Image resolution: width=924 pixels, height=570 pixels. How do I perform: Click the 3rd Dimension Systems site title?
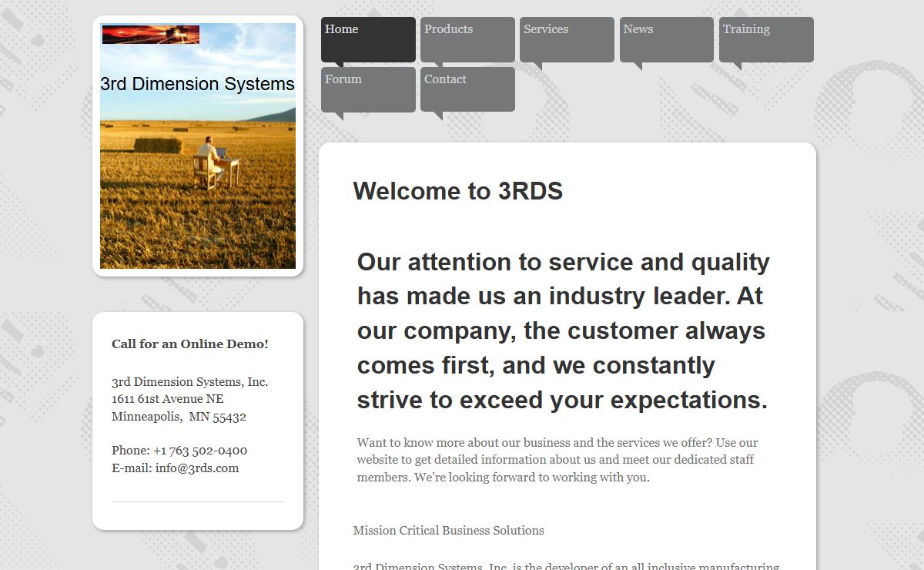[198, 84]
